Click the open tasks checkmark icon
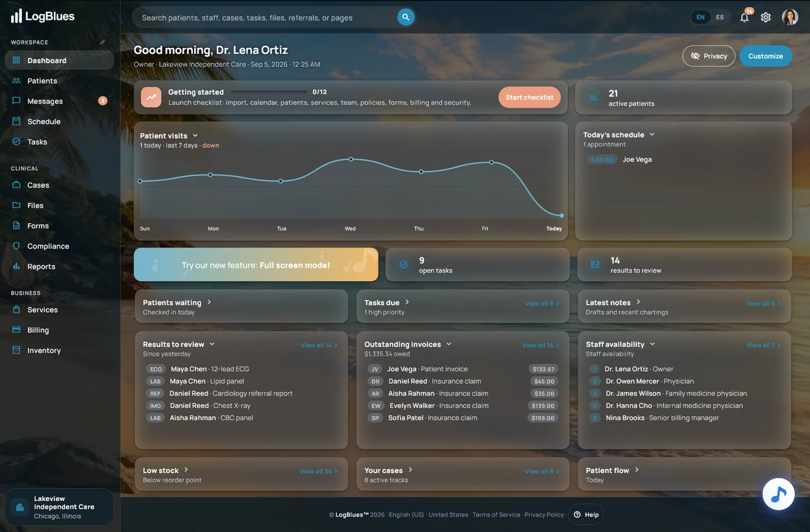Screen dimensions: 810x532 click(404, 265)
